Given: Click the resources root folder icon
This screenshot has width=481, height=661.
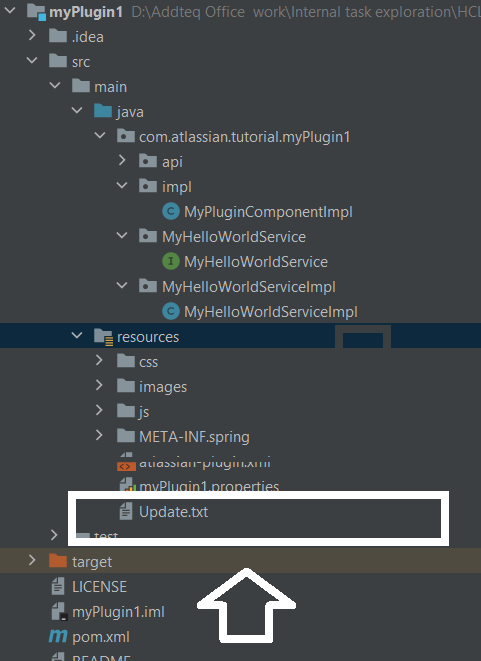Looking at the screenshot, I should click(x=103, y=337).
